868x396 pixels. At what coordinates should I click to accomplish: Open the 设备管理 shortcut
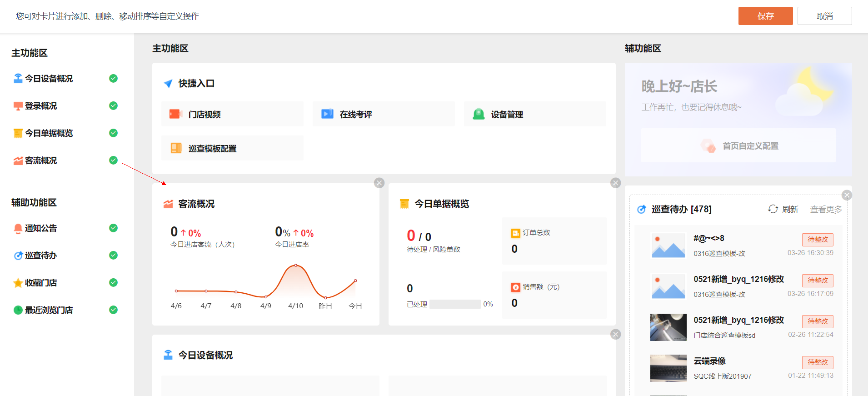pos(535,114)
